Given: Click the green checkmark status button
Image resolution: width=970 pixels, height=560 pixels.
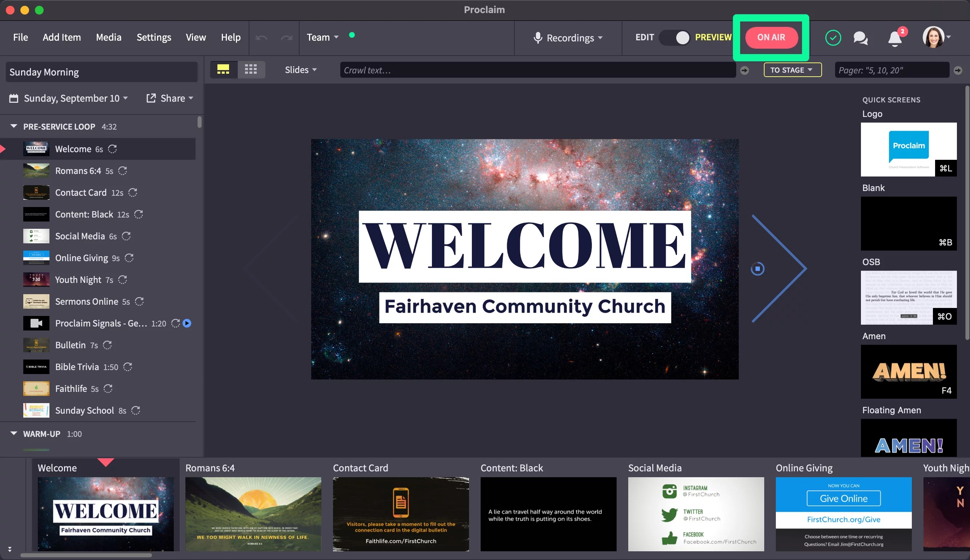Looking at the screenshot, I should pos(833,37).
